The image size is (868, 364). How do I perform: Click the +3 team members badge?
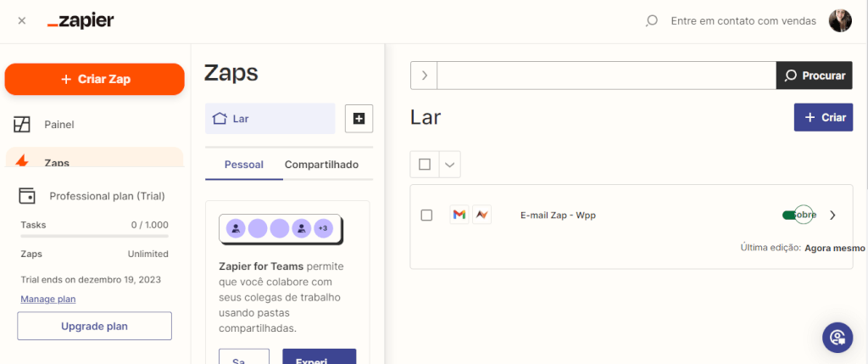(323, 228)
